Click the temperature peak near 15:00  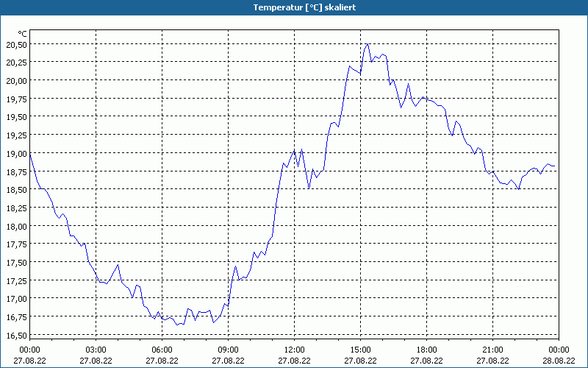click(368, 44)
